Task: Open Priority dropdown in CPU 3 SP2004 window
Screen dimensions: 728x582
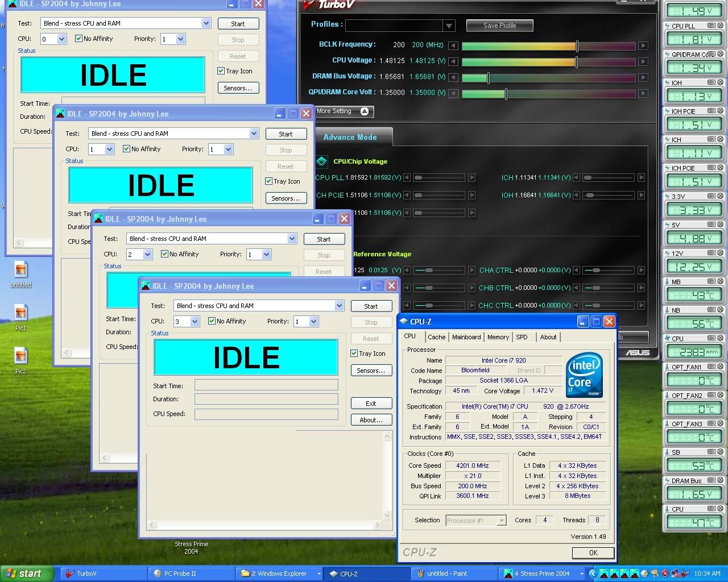Action: tap(313, 322)
